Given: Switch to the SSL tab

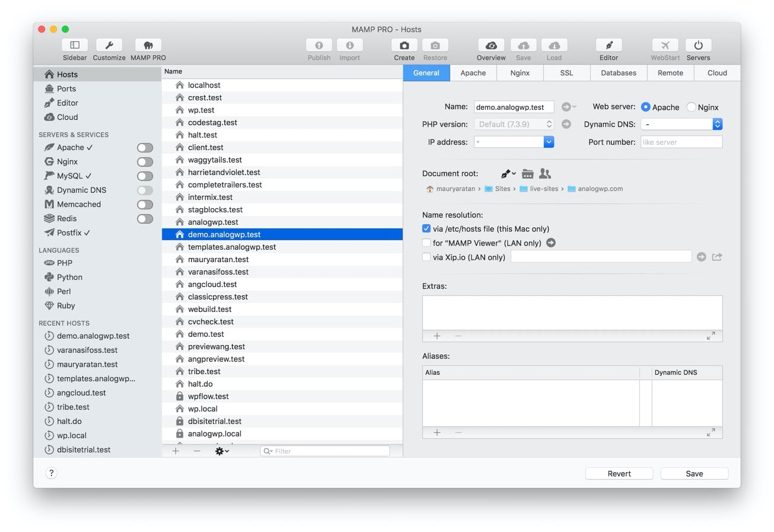Looking at the screenshot, I should 566,72.
